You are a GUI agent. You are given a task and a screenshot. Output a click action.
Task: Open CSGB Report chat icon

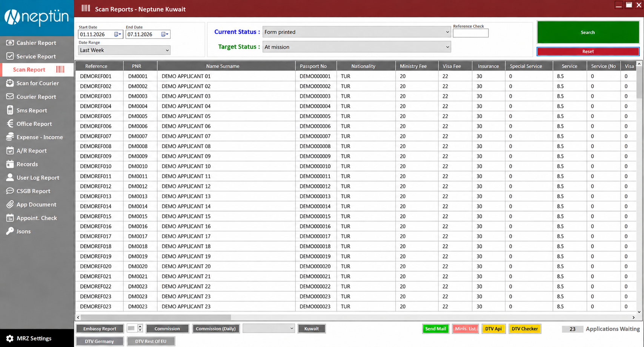click(10, 191)
